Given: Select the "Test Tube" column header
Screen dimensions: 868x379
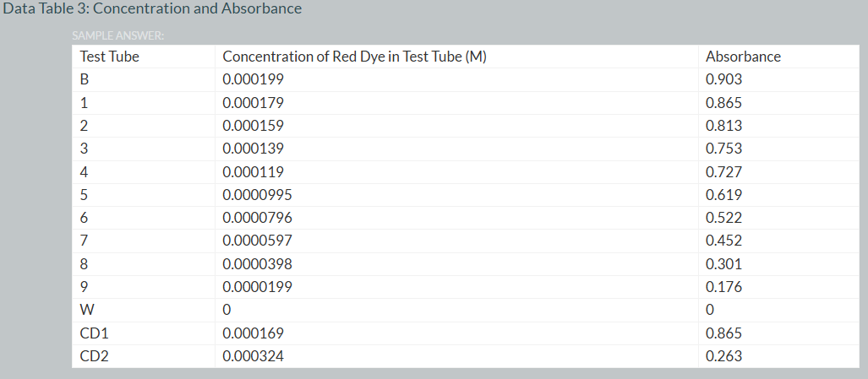Looking at the screenshot, I should coord(109,57).
